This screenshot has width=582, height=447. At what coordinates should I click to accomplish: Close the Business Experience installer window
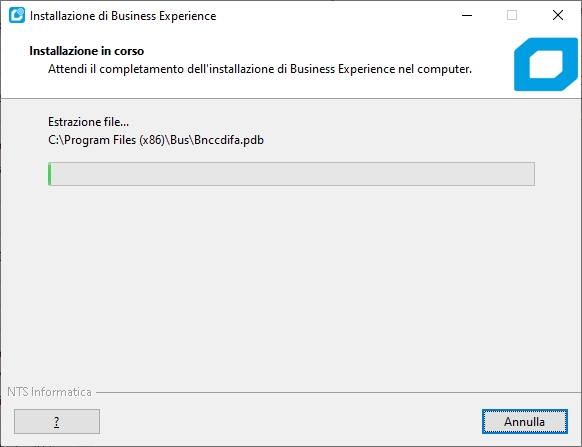(x=558, y=16)
